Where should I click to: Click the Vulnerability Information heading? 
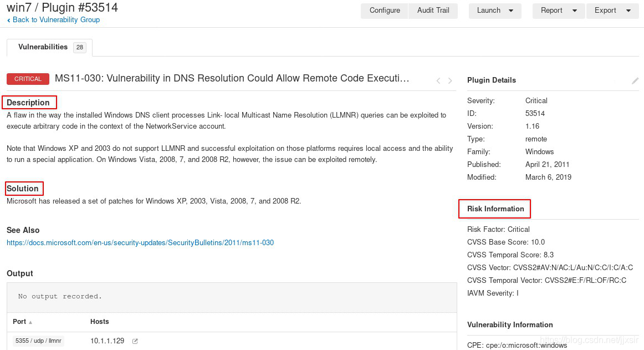click(x=510, y=324)
